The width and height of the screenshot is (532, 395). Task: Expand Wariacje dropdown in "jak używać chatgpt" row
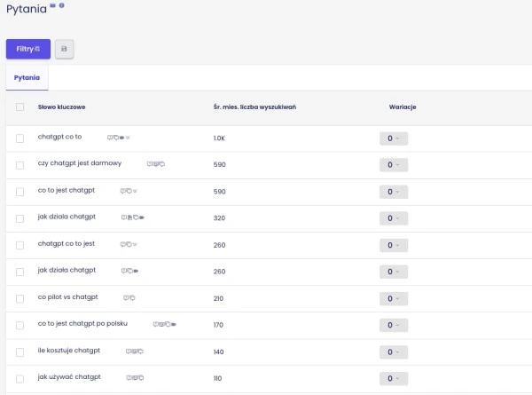click(x=393, y=378)
